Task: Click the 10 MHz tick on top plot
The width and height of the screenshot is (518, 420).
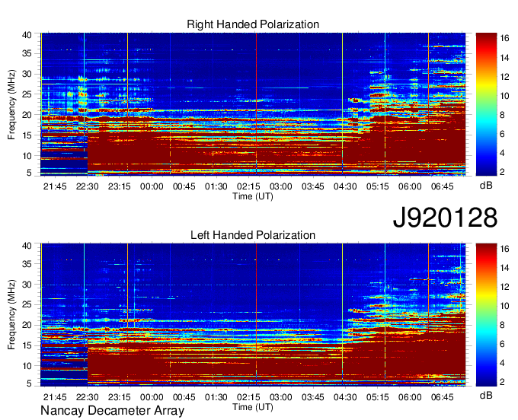Action: (x=27, y=156)
